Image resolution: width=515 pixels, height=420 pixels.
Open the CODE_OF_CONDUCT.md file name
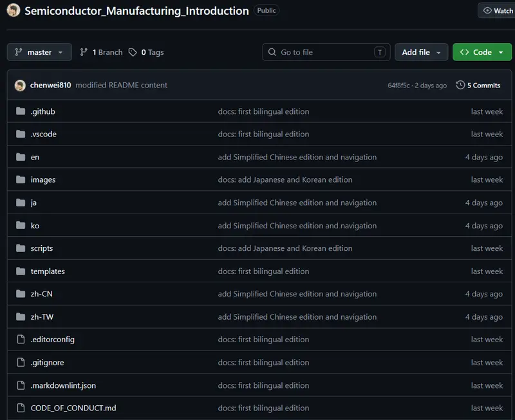point(73,408)
